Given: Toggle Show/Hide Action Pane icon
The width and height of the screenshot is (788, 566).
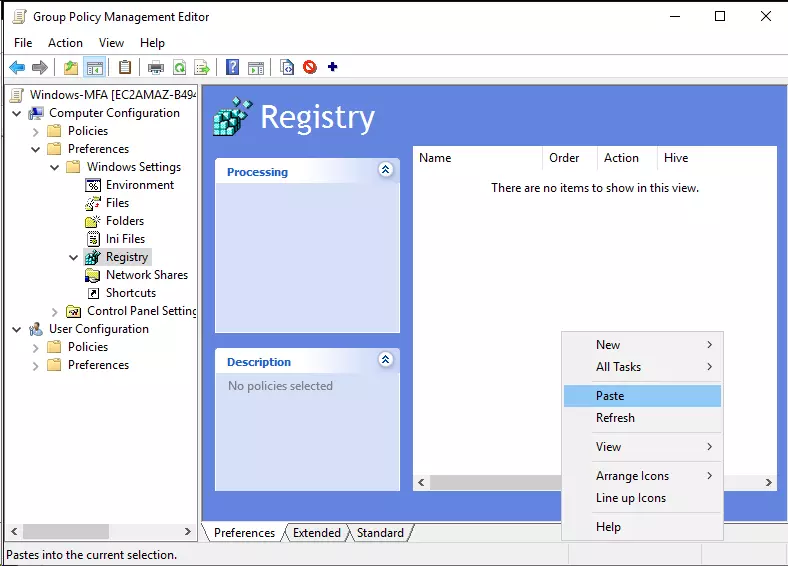Looking at the screenshot, I should tap(256, 67).
